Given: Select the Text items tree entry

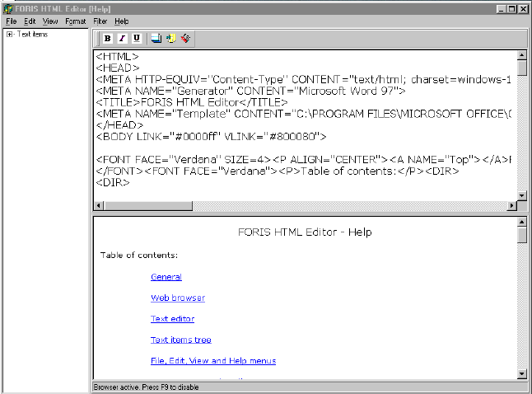Looking at the screenshot, I should point(35,34).
